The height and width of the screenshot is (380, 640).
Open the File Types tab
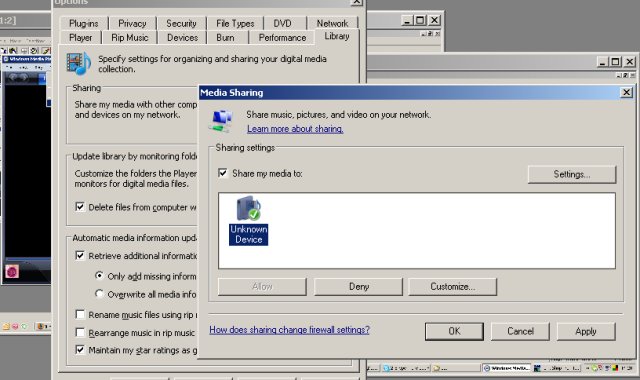235,23
